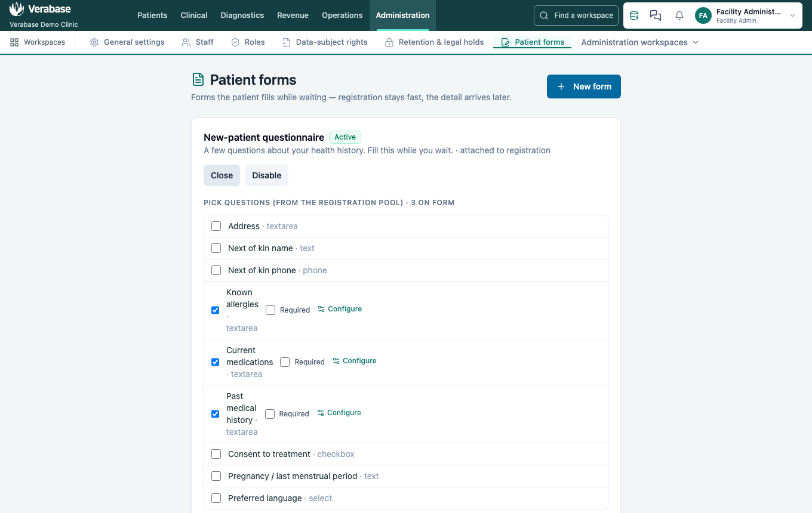
Task: Check the Next of kin phone checkbox
Action: tap(216, 270)
